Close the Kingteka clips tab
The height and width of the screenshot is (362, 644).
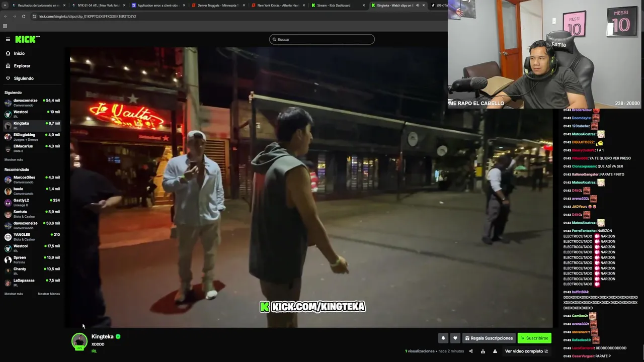click(x=424, y=5)
